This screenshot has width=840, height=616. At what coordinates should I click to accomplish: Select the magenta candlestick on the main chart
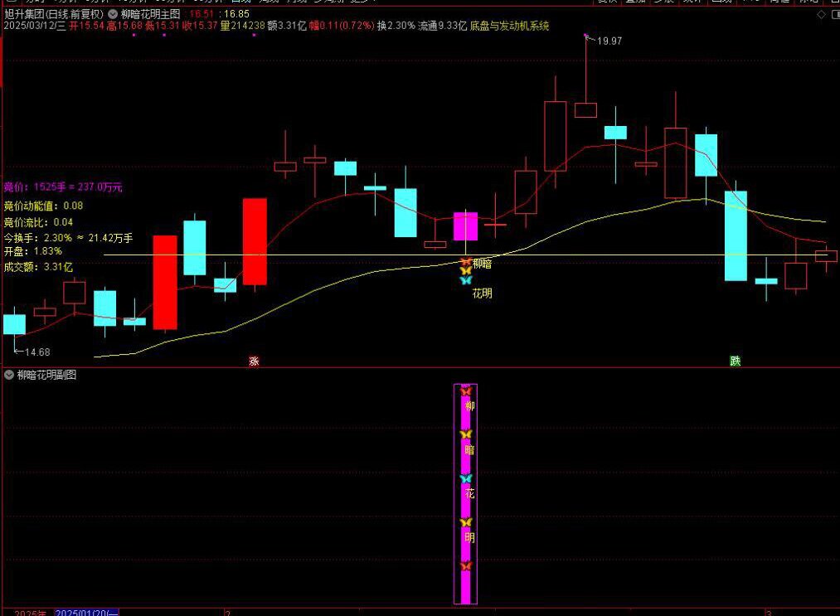point(465,226)
